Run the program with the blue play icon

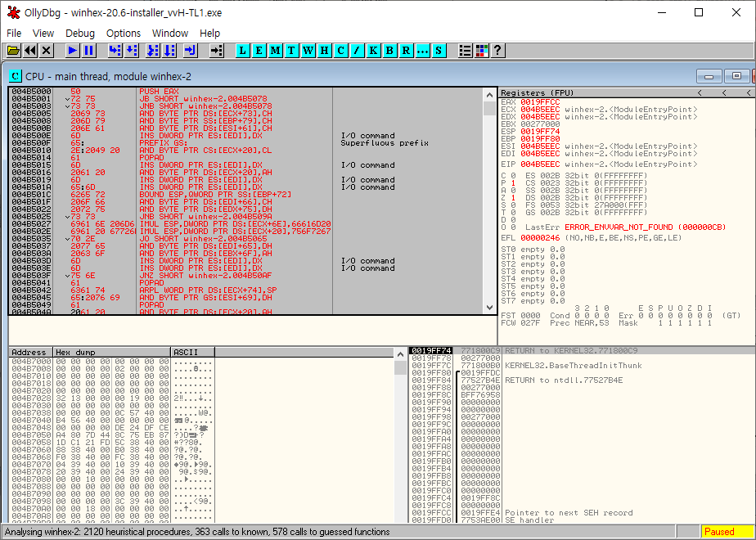tap(73, 50)
